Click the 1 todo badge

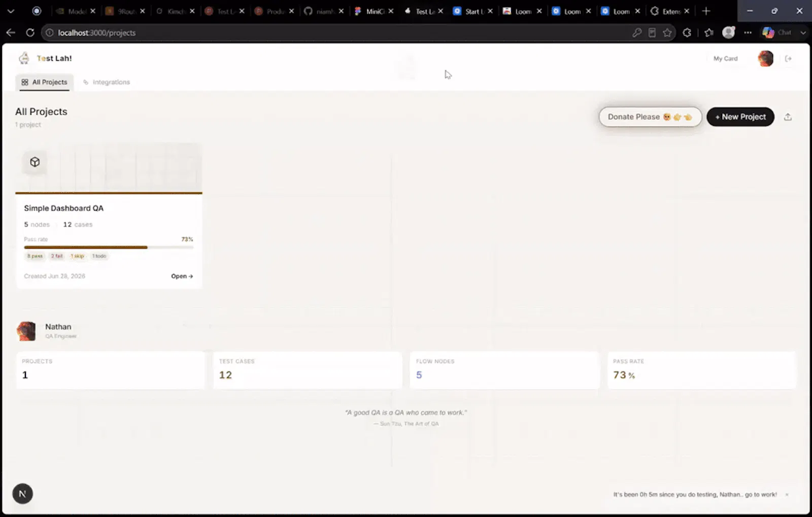click(99, 256)
